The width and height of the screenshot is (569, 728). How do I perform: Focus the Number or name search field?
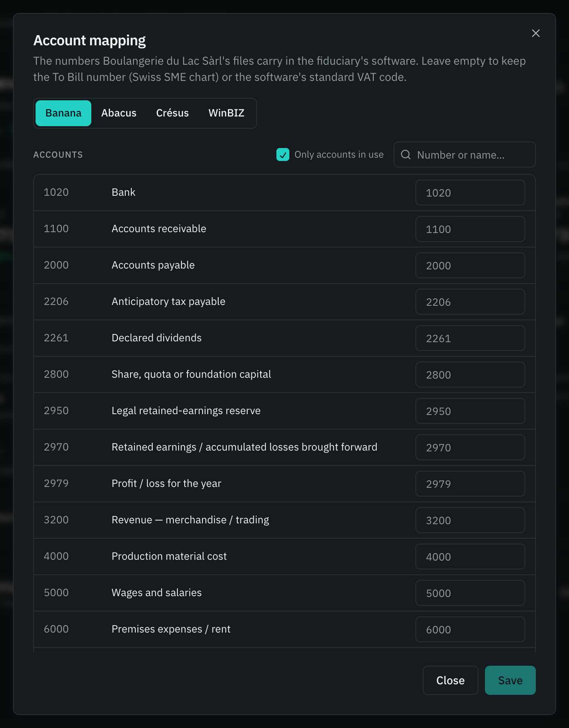coord(465,154)
